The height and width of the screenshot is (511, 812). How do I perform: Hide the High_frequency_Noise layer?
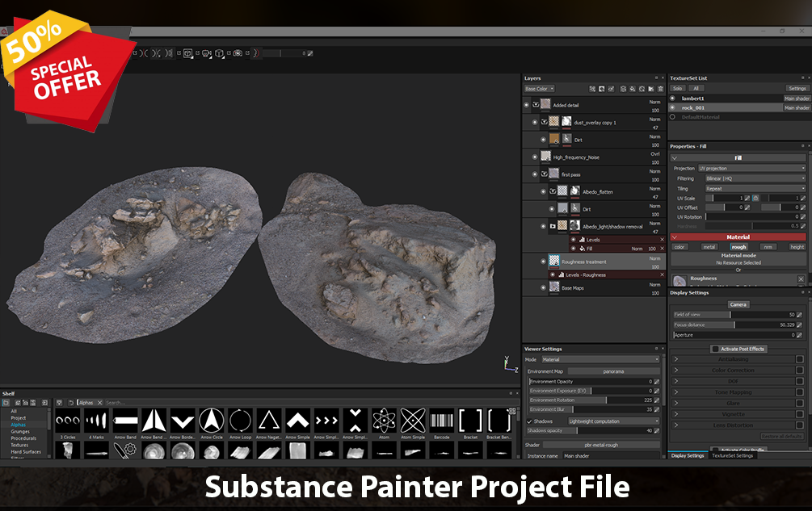coord(535,157)
